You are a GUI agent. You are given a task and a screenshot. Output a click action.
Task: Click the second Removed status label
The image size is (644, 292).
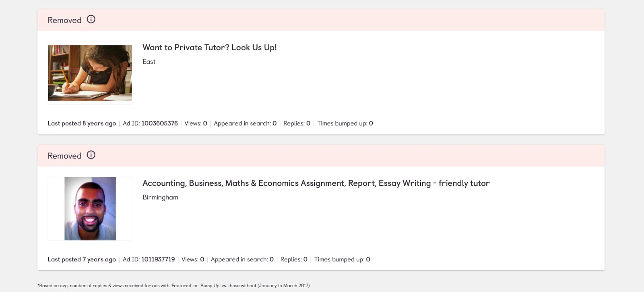click(x=64, y=156)
